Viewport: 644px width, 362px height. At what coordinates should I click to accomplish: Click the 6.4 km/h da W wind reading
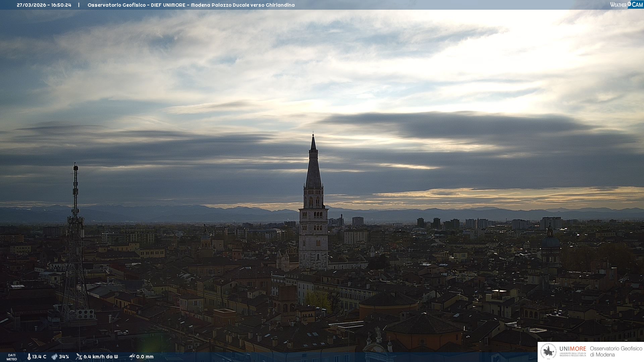tap(101, 357)
